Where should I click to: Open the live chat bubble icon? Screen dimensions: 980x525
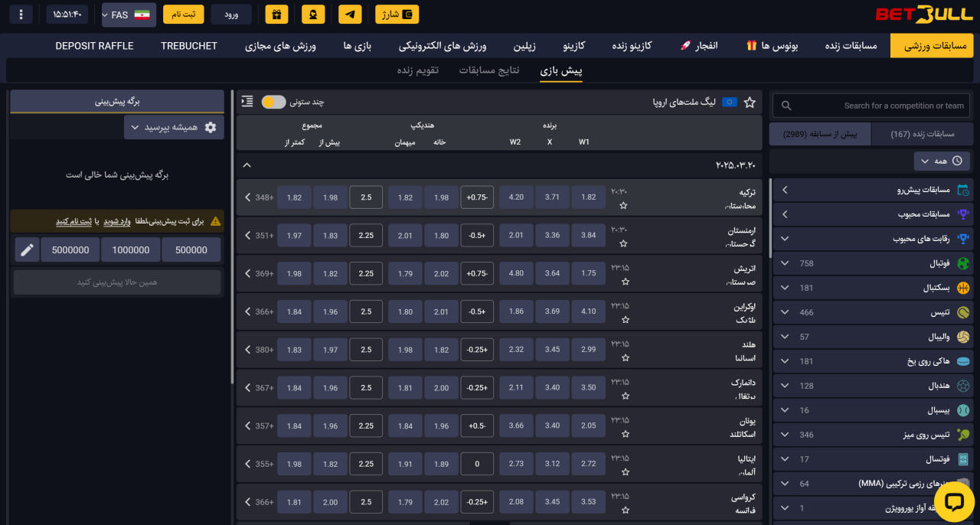953,501
